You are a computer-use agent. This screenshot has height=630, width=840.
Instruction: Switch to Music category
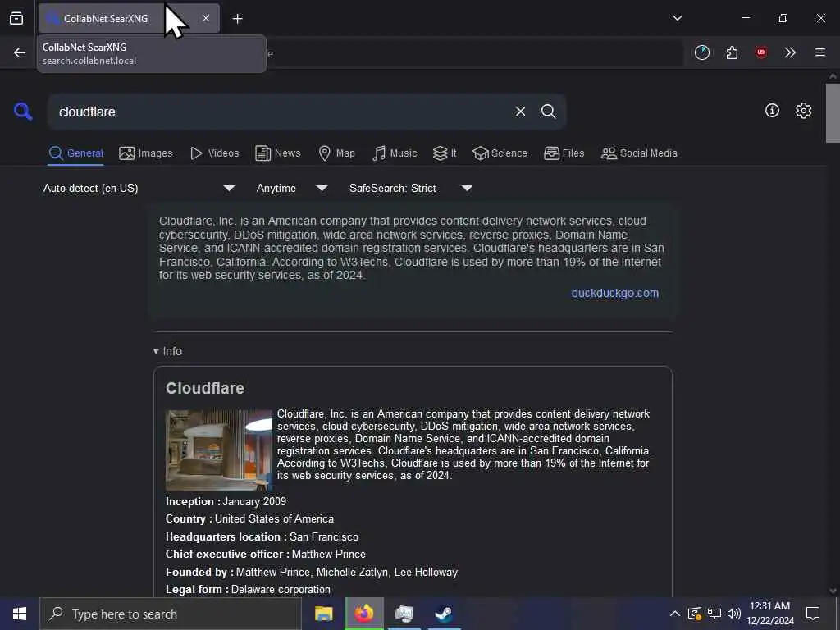click(x=395, y=153)
